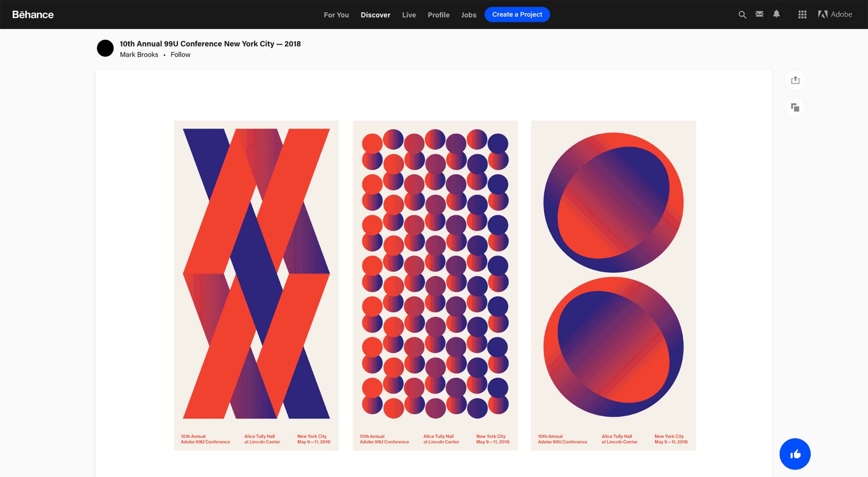Click the project title for the 99U Conference
Screen dimensions: 868x477
210,44
